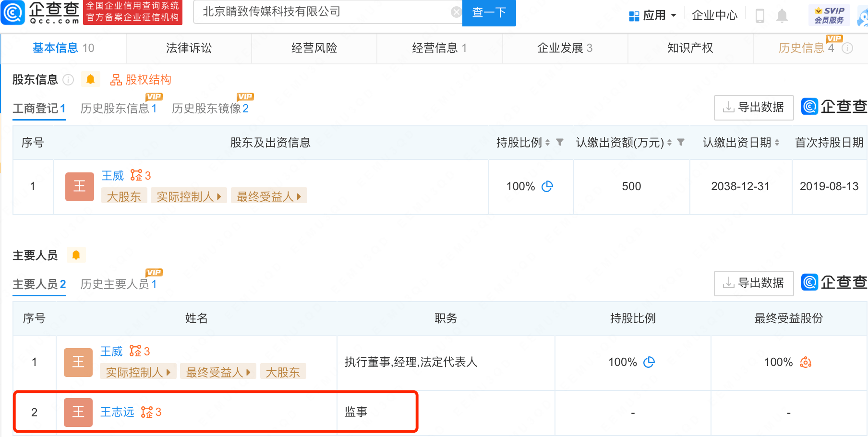This screenshot has height=437, width=868.
Task: Switch to 知识产权 tab
Action: pyautogui.click(x=690, y=48)
